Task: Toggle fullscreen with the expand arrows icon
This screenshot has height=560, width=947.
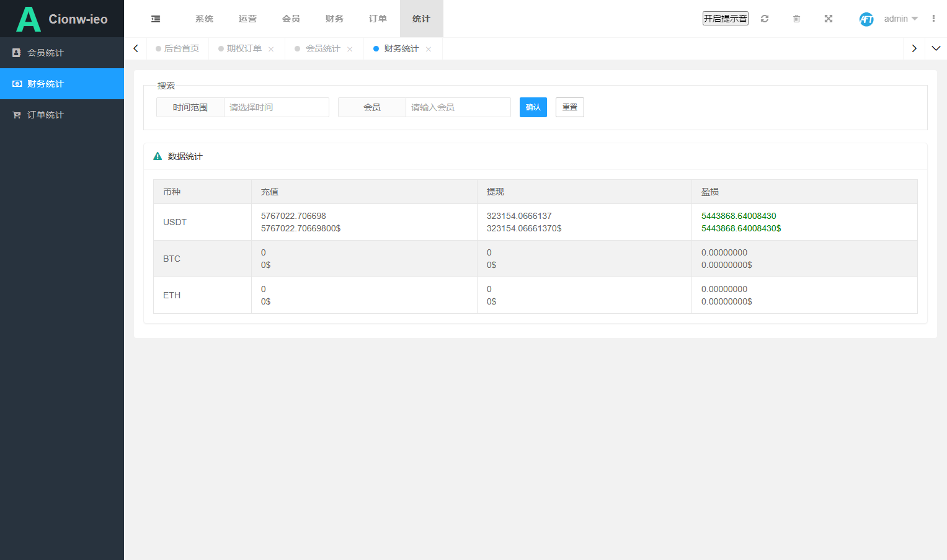Action: point(829,19)
